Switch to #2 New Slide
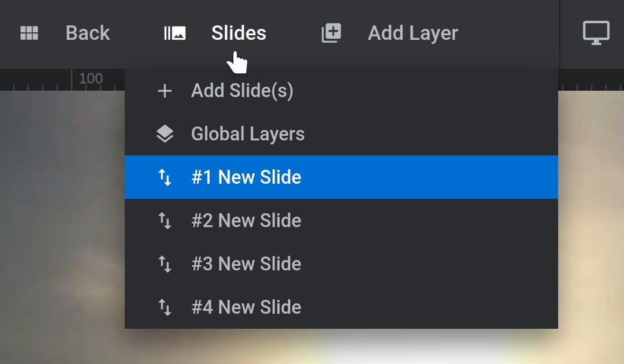Screen dimensions: 624x364 (341, 220)
